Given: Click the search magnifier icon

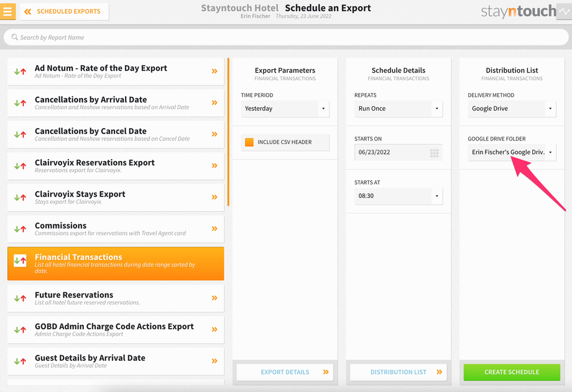Looking at the screenshot, I should pos(14,37).
